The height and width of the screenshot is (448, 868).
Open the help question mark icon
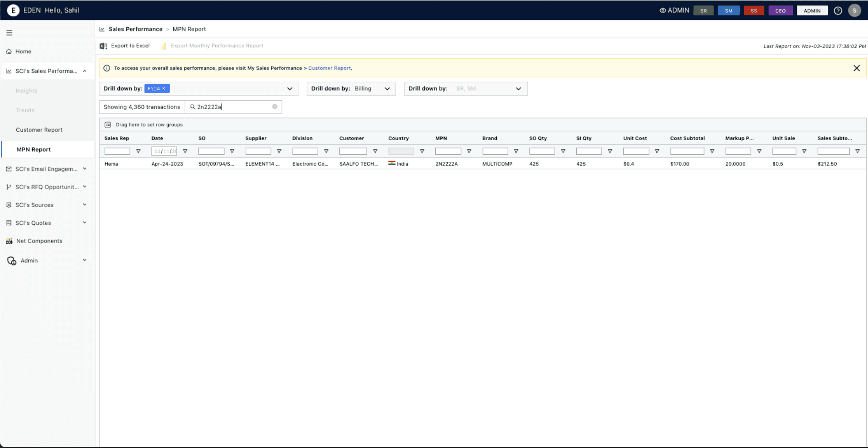pyautogui.click(x=838, y=11)
